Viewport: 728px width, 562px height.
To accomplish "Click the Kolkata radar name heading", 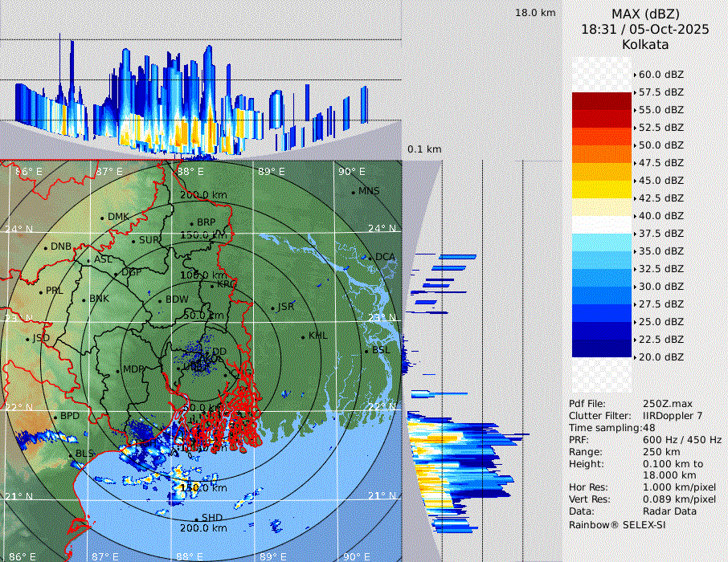I will (645, 44).
